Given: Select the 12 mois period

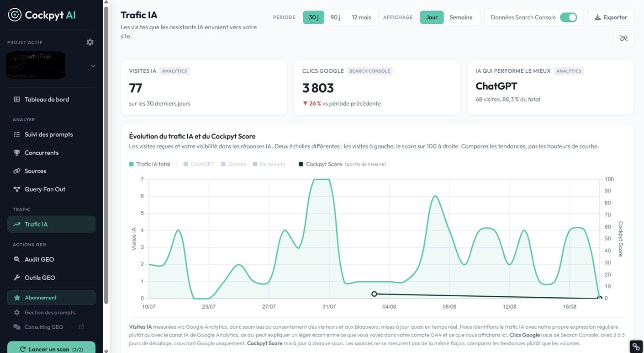Looking at the screenshot, I should [361, 17].
